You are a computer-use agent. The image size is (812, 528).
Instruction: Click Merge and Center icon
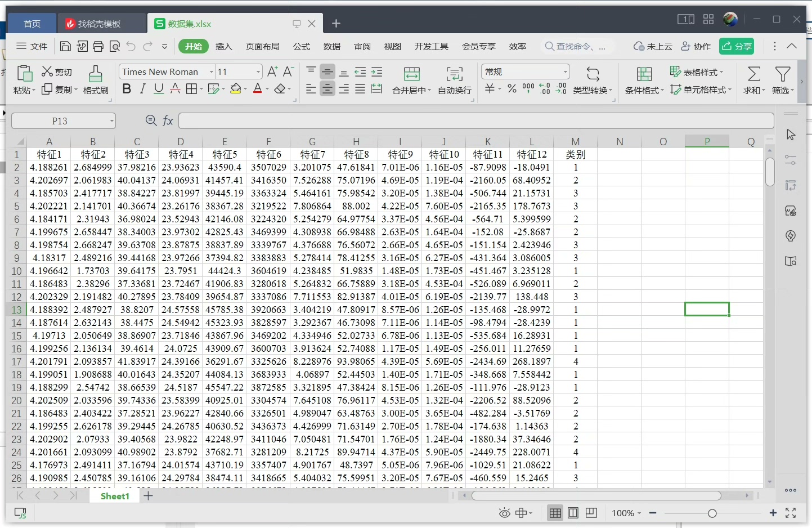tap(412, 74)
